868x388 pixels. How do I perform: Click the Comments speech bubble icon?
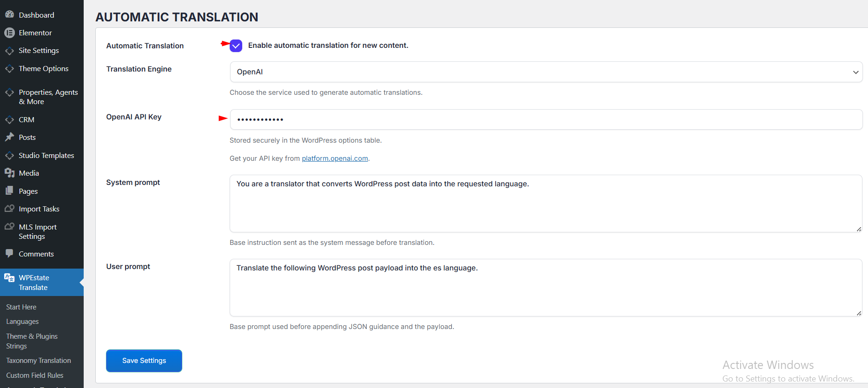point(9,253)
